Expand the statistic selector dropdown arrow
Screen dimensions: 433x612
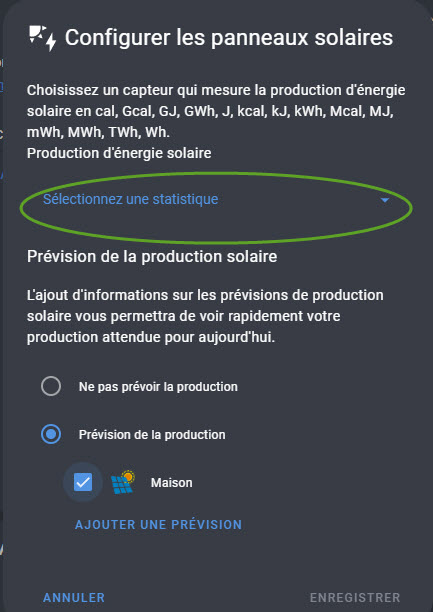pyautogui.click(x=385, y=200)
